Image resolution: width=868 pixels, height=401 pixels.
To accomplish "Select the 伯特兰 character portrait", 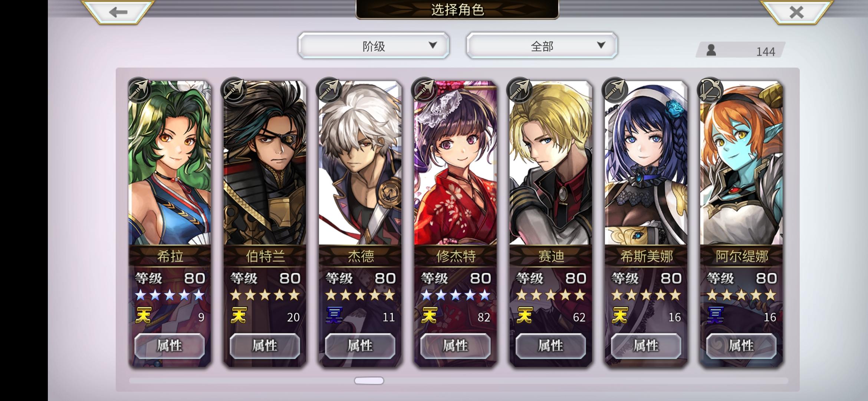I will [265, 163].
